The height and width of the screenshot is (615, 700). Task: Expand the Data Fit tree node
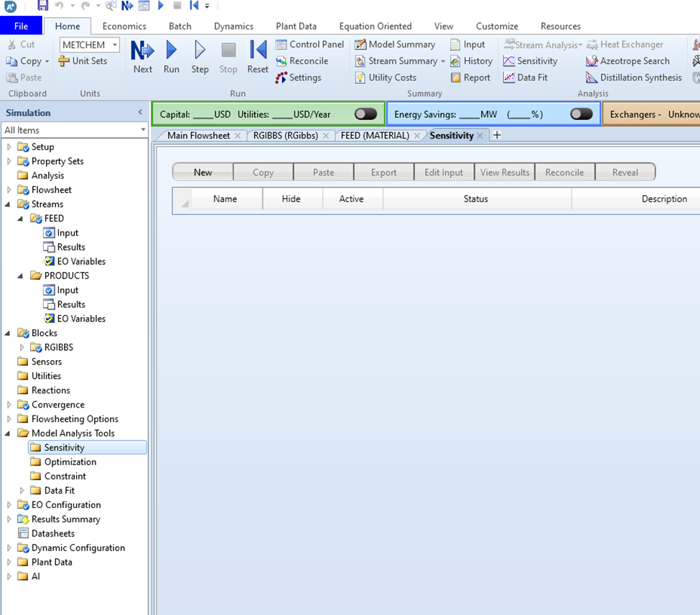coord(22,490)
